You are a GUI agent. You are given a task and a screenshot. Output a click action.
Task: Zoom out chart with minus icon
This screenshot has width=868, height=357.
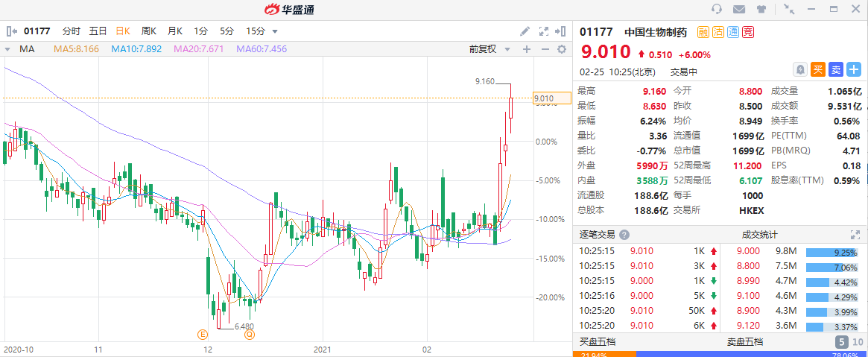545,48
